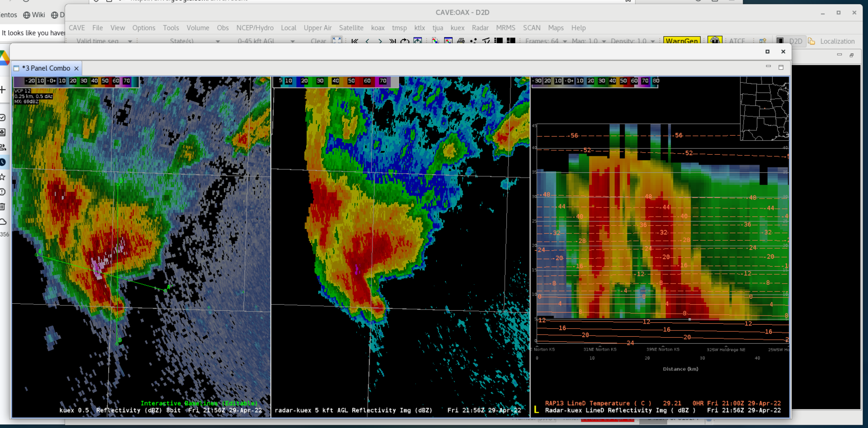
Task: Open the View menu
Action: [118, 28]
